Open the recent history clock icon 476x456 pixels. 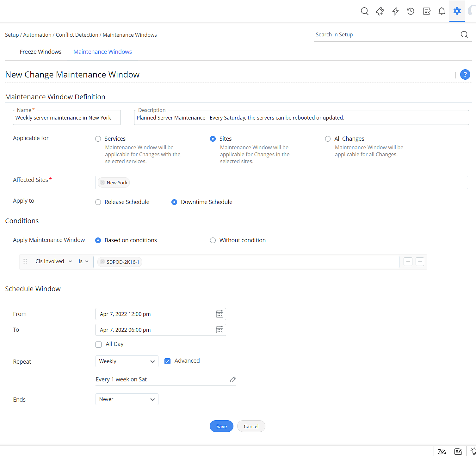pos(411,11)
